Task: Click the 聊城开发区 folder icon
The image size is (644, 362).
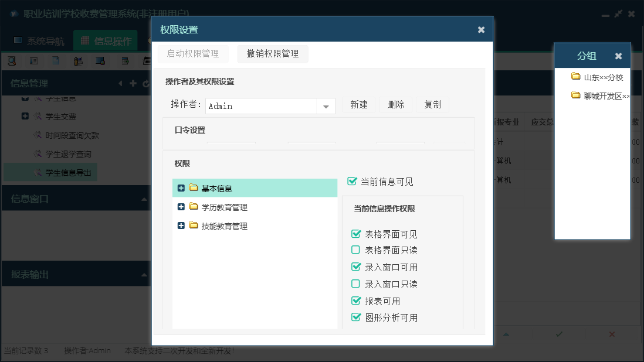Action: (576, 95)
